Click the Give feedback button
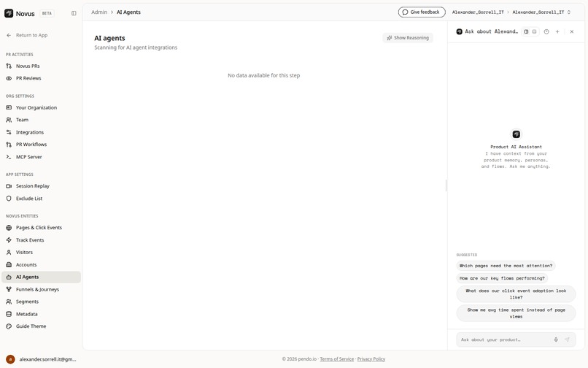The width and height of the screenshot is (588, 368). (422, 12)
